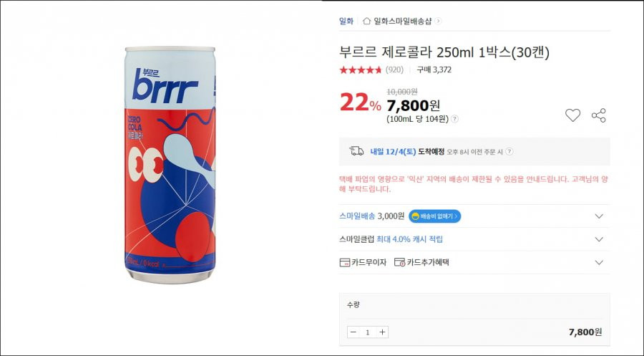Add product to wishlist with heart icon
The image size is (644, 356).
[x=572, y=115]
